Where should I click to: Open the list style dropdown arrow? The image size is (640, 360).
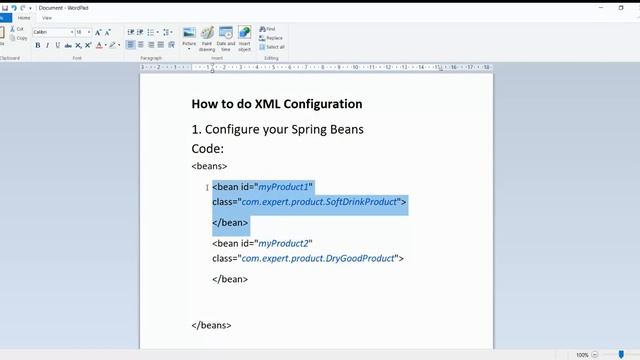coord(158,32)
